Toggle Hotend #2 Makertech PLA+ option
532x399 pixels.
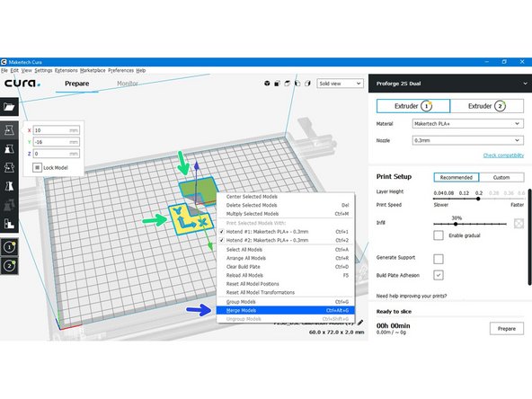click(286, 240)
